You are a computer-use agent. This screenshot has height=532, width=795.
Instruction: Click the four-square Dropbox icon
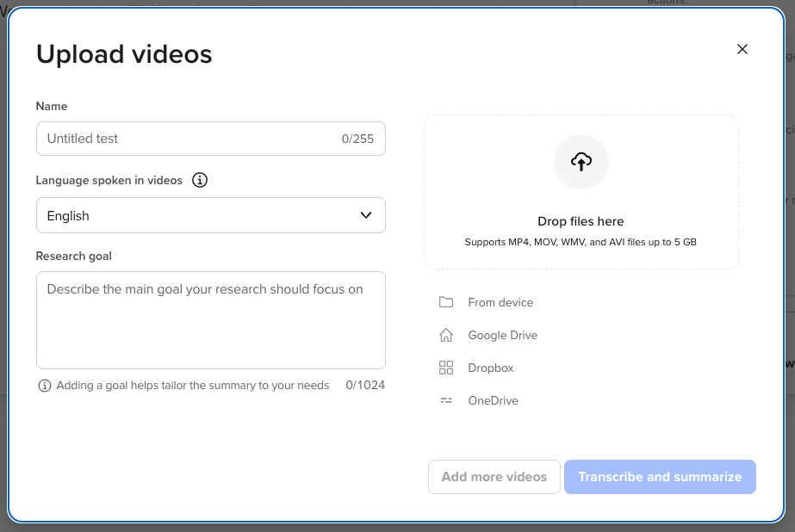[x=445, y=368]
